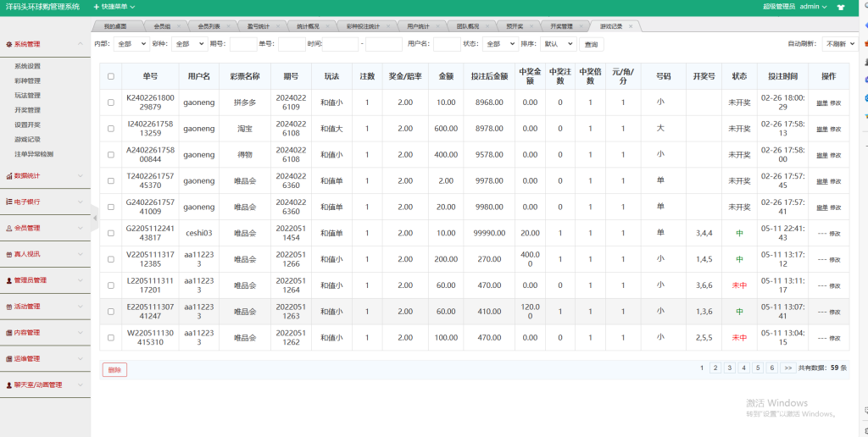Expand the 彩种 lottery type dropdown
Viewport: 868px width, 437px height.
[x=188, y=44]
